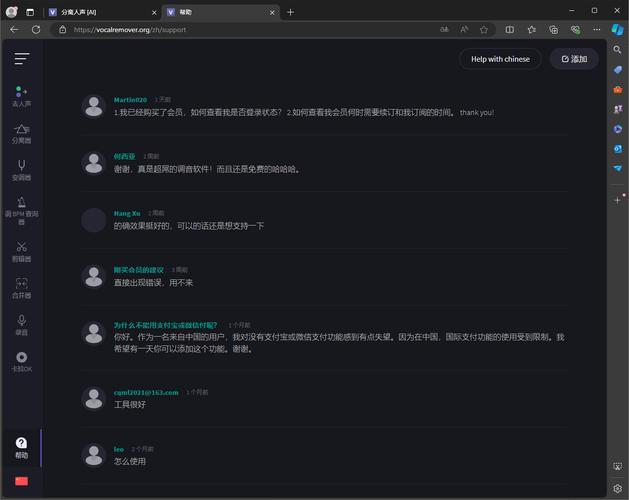Click the comment ending with thank you!
This screenshot has height=500, width=629.
tap(304, 113)
